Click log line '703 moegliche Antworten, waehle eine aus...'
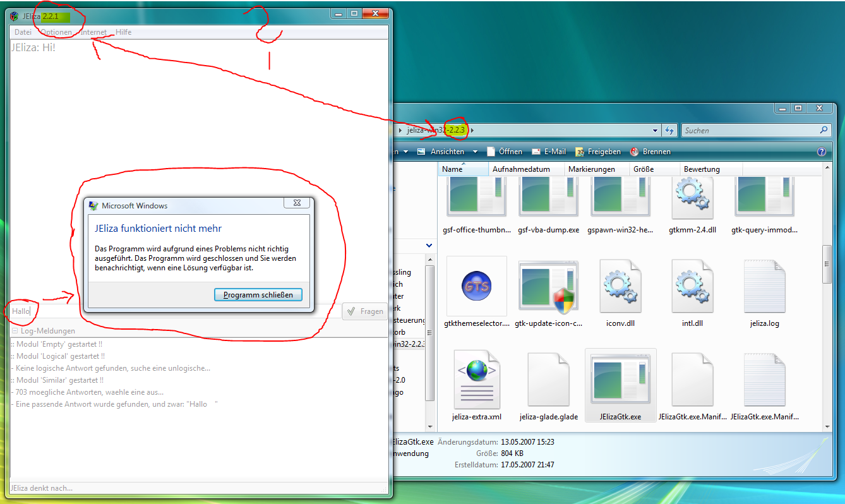The height and width of the screenshot is (504, 845). [x=87, y=392]
